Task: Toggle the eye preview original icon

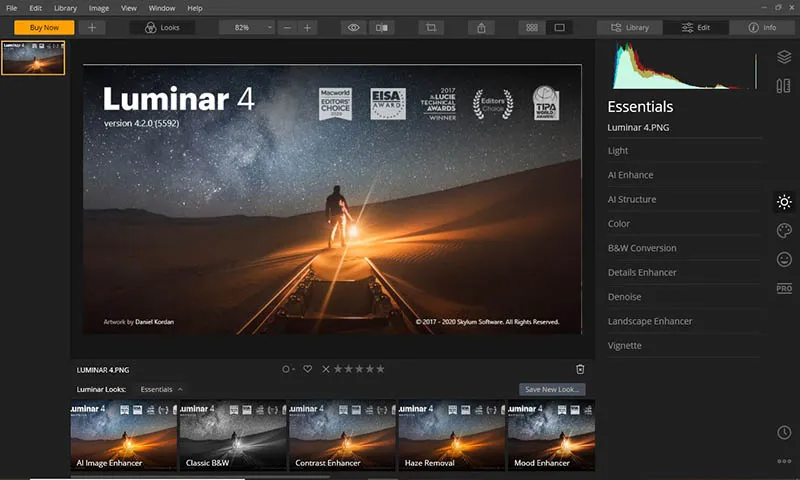Action: [x=354, y=28]
